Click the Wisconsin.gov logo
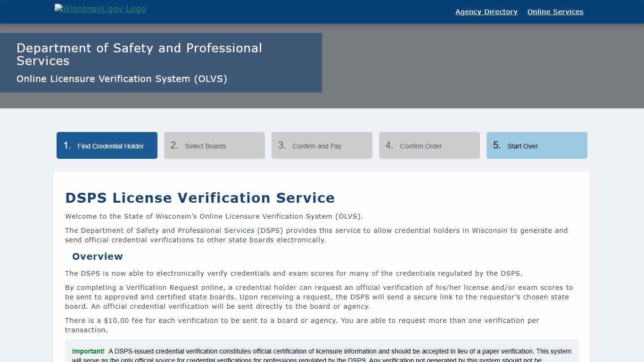This screenshot has height=362, width=644. click(x=100, y=8)
